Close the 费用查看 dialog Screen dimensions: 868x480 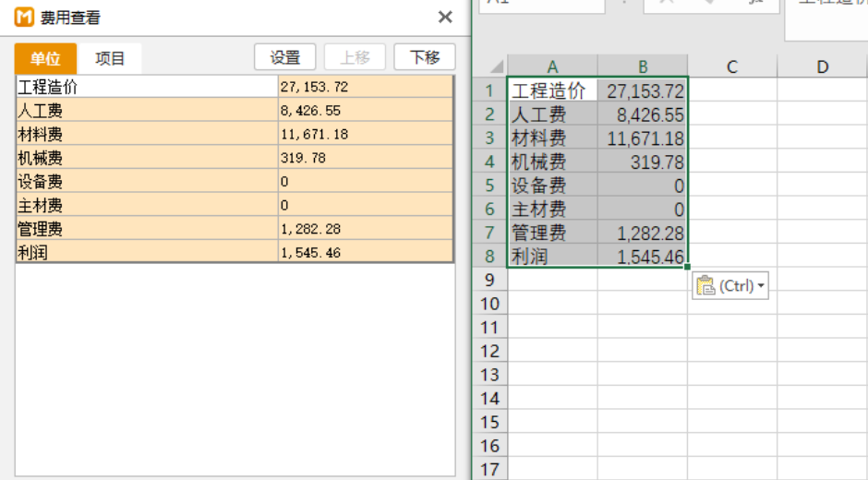coord(444,18)
